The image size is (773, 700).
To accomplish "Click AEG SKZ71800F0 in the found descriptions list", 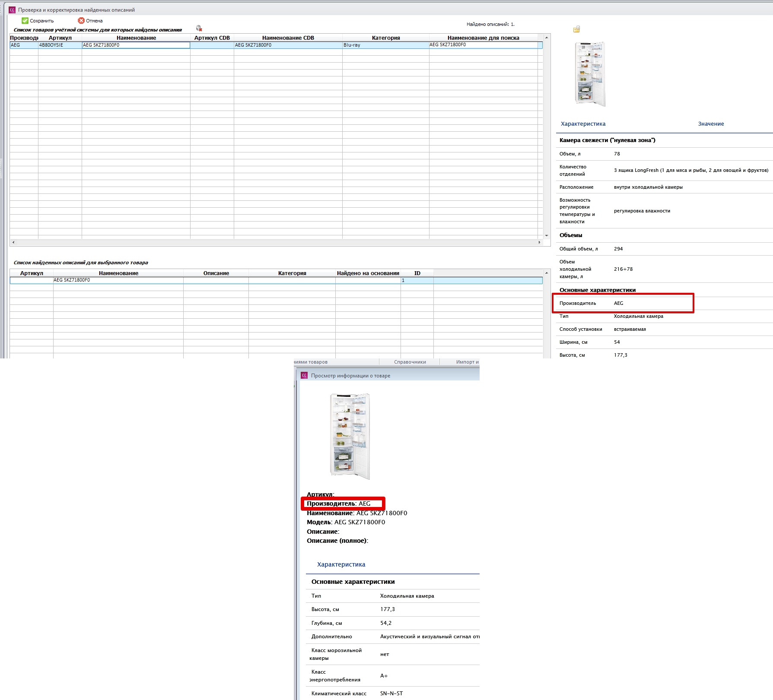I will coord(118,280).
